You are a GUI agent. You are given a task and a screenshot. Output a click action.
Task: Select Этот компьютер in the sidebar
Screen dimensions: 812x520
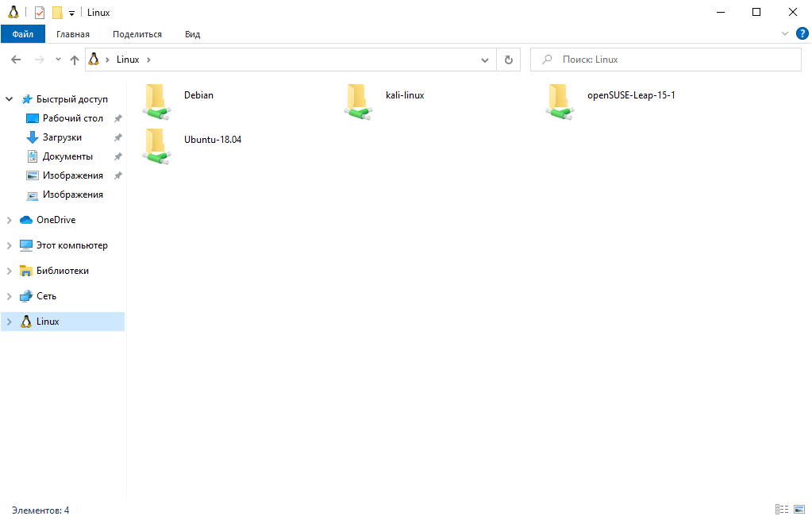[72, 245]
